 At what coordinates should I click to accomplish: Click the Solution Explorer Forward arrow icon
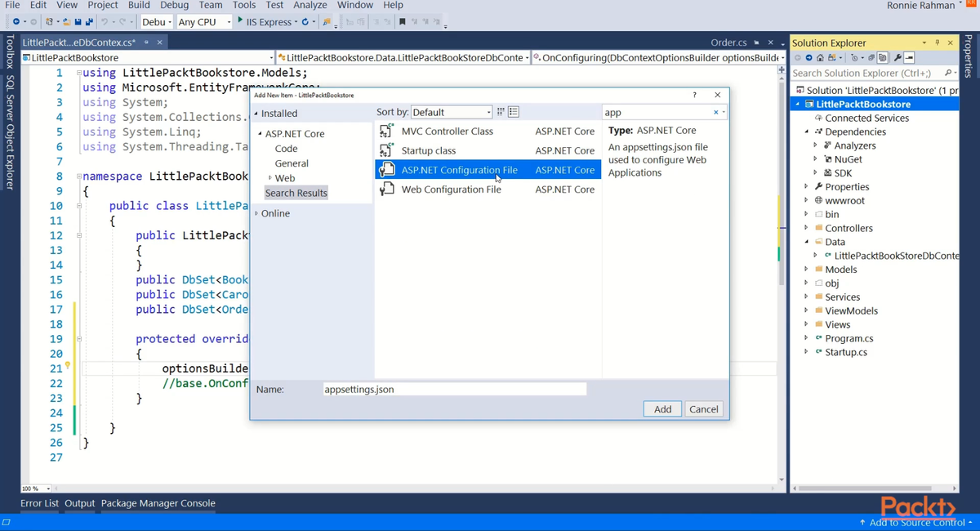(809, 58)
